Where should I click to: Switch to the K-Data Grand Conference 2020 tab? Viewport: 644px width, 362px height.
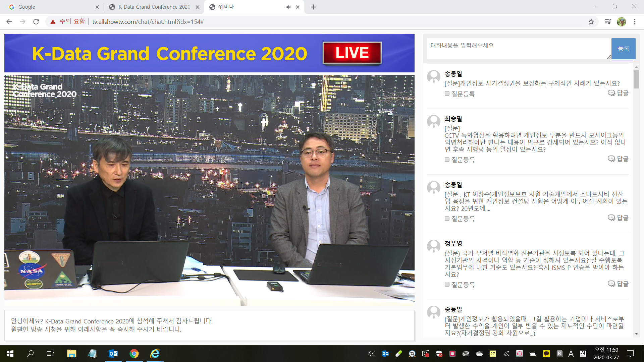(x=154, y=7)
